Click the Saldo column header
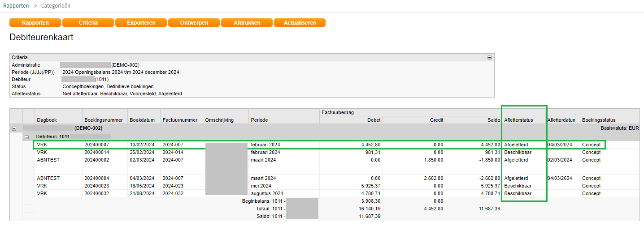The width and height of the screenshot is (644, 226). 492,120
